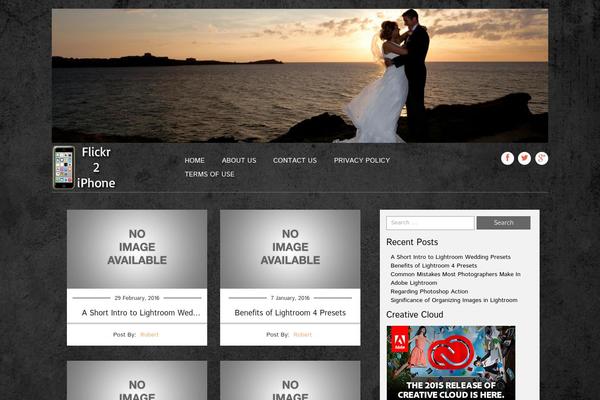Open the Google Plus social icon

541,158
